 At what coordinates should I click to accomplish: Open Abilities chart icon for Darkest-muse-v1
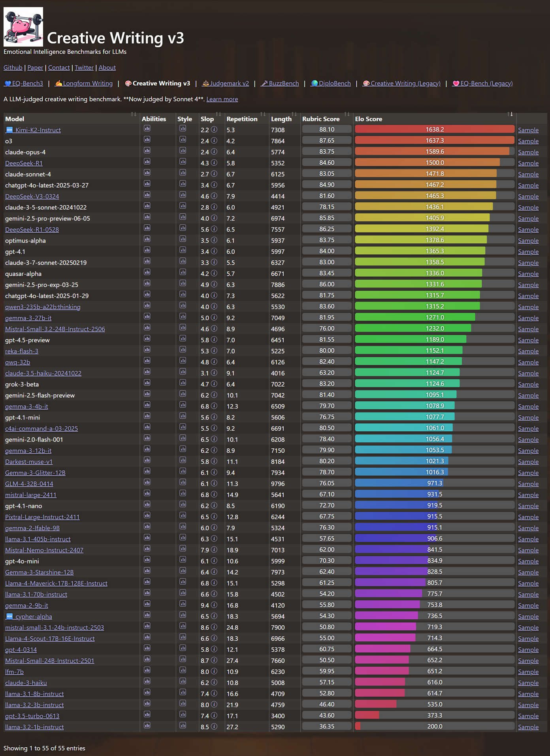(x=147, y=460)
